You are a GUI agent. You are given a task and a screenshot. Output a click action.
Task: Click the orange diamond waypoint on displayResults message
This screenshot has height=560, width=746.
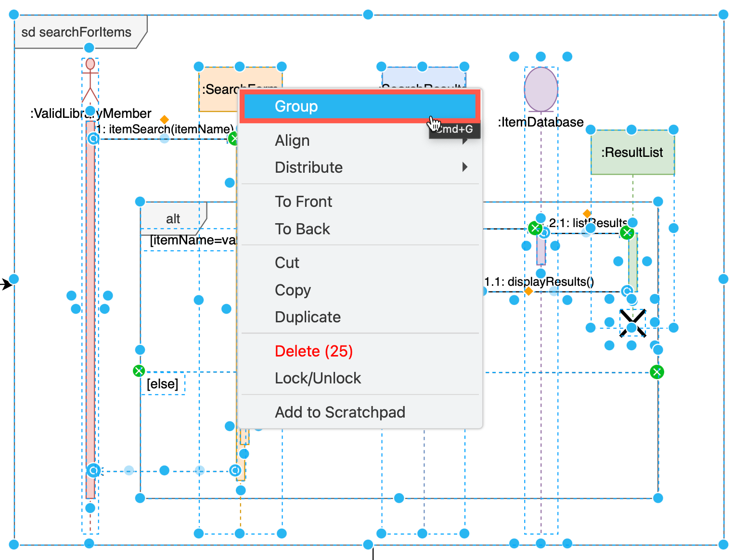[x=528, y=292]
